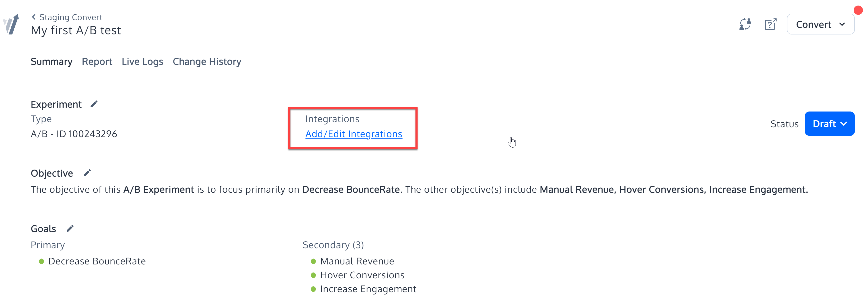Viewport: 868px width, 307px height.
Task: Open help documentation via the question-mark icon
Action: click(771, 24)
